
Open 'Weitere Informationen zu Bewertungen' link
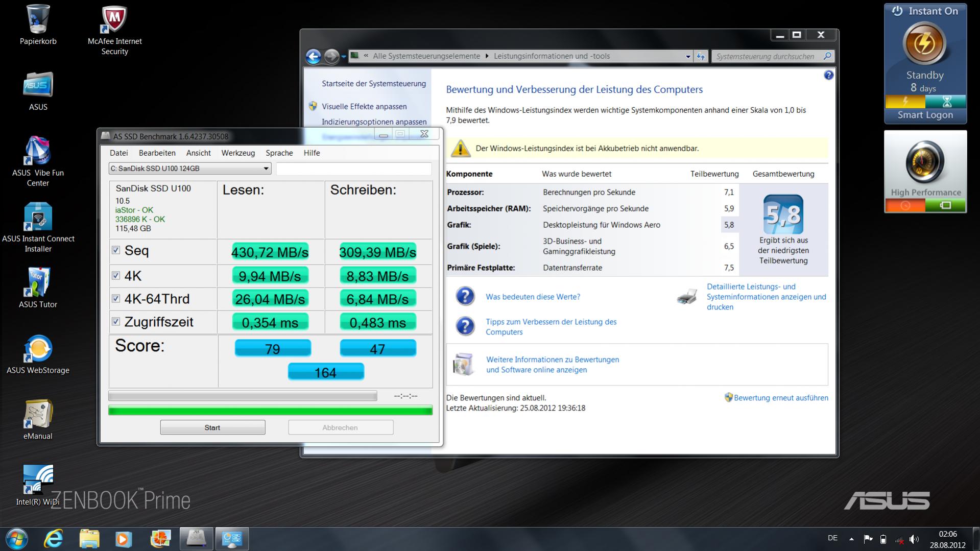click(x=553, y=365)
